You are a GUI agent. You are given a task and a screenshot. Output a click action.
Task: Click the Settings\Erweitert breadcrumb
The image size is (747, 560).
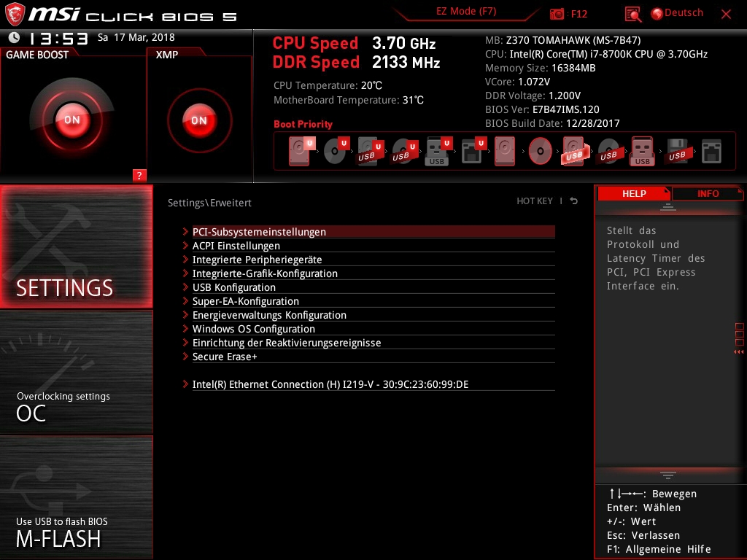209,203
